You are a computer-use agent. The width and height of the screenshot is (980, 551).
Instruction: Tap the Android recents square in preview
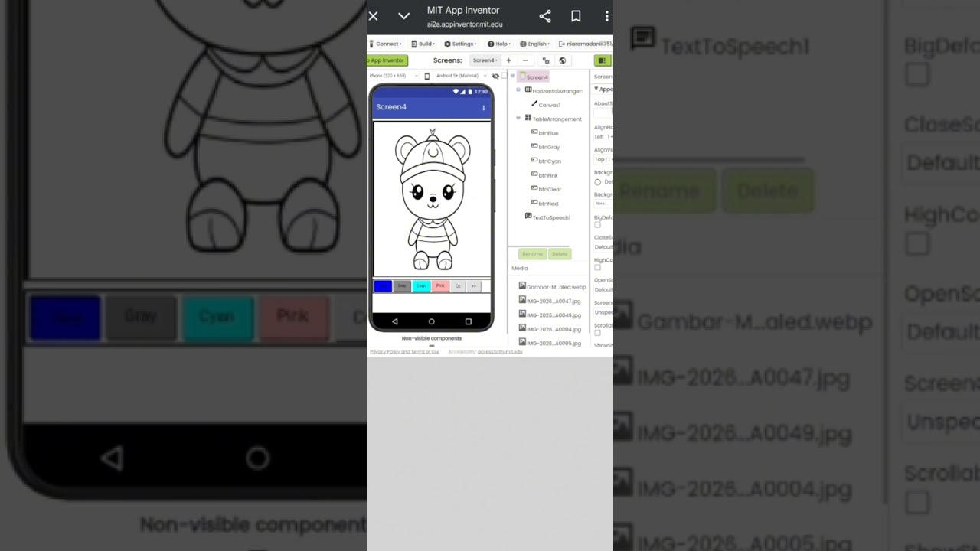coord(469,322)
